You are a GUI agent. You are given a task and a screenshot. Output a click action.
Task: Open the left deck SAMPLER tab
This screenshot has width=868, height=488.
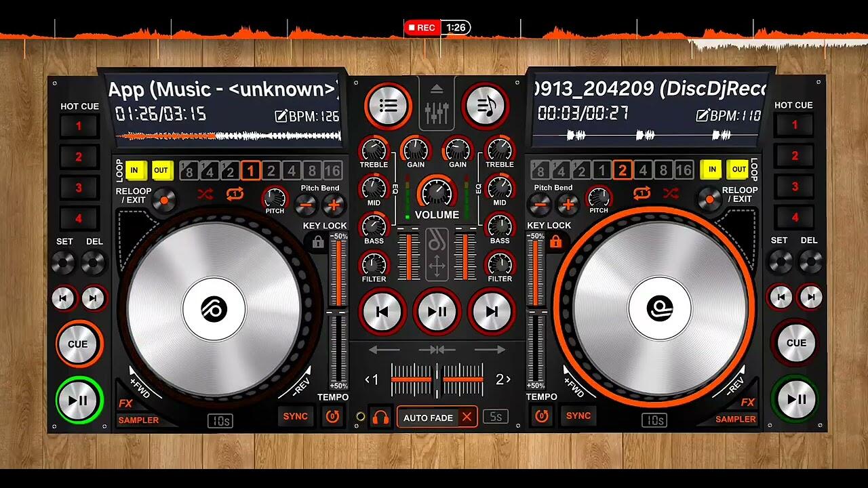tap(138, 420)
